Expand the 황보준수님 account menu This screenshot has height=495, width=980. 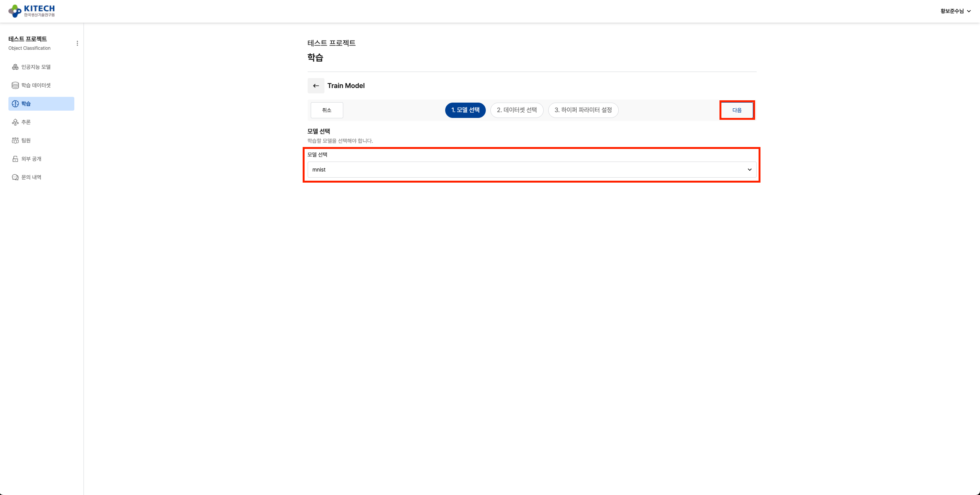[x=955, y=11]
